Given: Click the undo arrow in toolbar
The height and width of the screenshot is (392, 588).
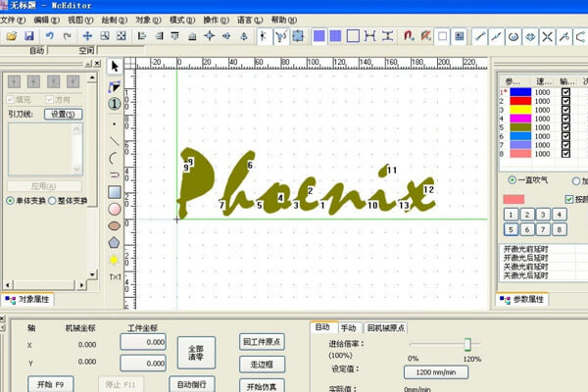Looking at the screenshot, I should [x=50, y=36].
